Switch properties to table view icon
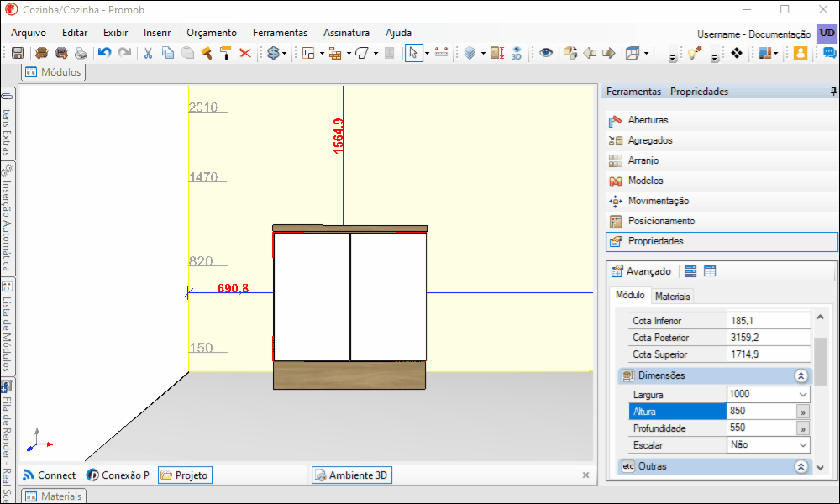 710,271
